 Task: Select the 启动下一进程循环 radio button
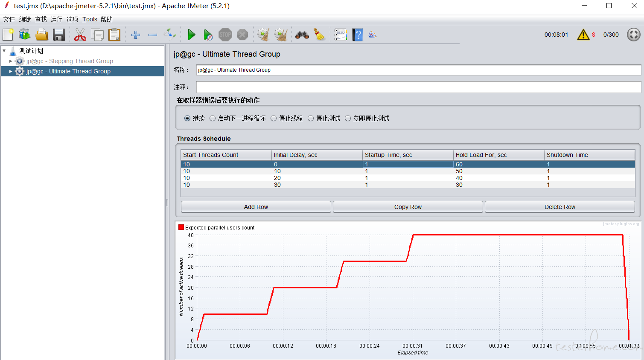(213, 118)
